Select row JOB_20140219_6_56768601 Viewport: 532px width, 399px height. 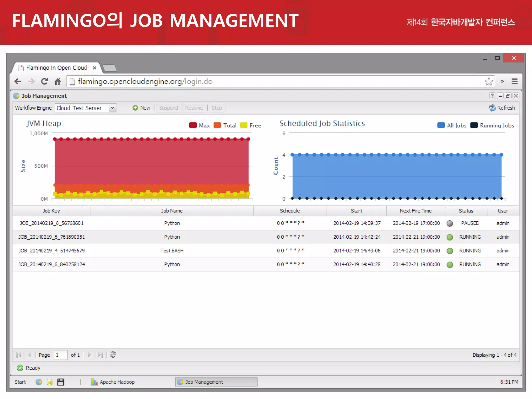click(x=266, y=223)
